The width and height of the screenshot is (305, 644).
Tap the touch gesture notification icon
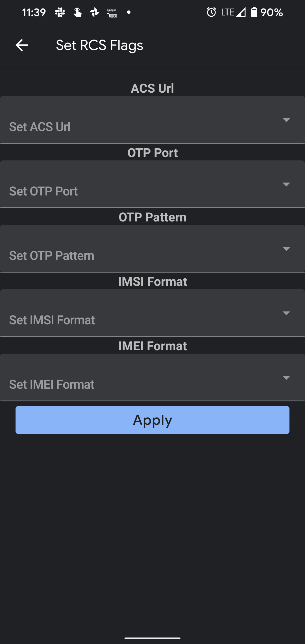(77, 12)
